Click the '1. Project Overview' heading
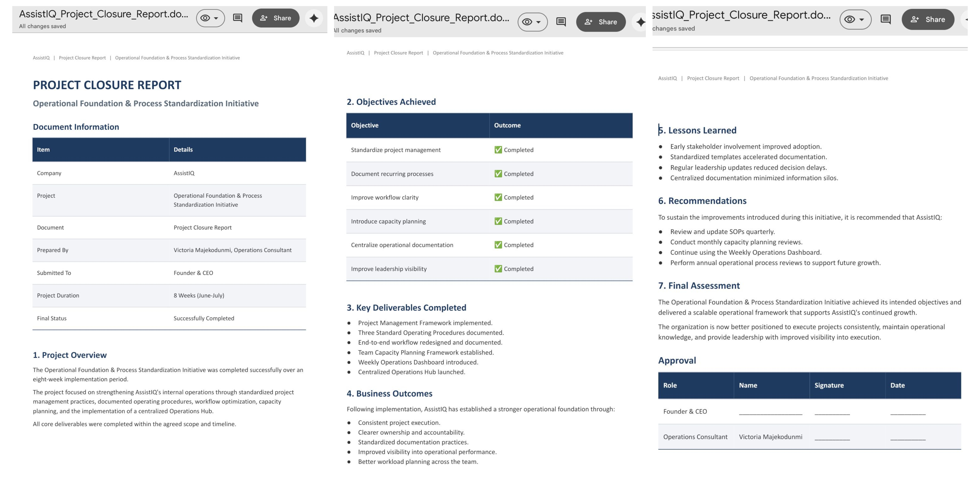This screenshot has width=980, height=490. pyautogui.click(x=70, y=355)
